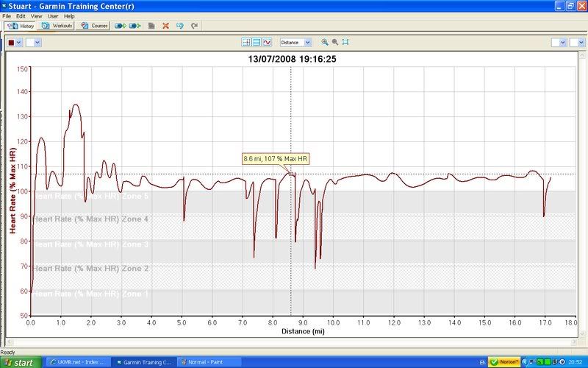This screenshot has height=368, width=588.
Task: Toggle the smooth curve graph icon
Action: click(x=267, y=42)
